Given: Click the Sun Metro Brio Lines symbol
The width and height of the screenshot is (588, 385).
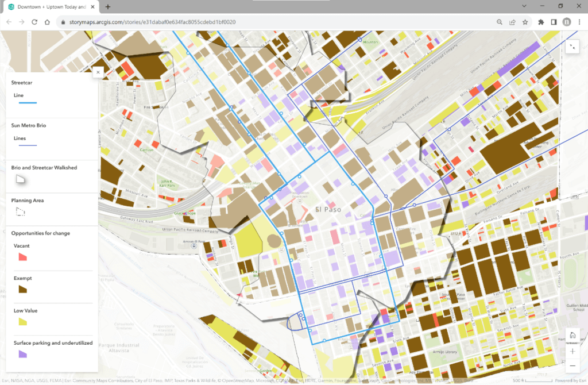Looking at the screenshot, I should 28,145.
